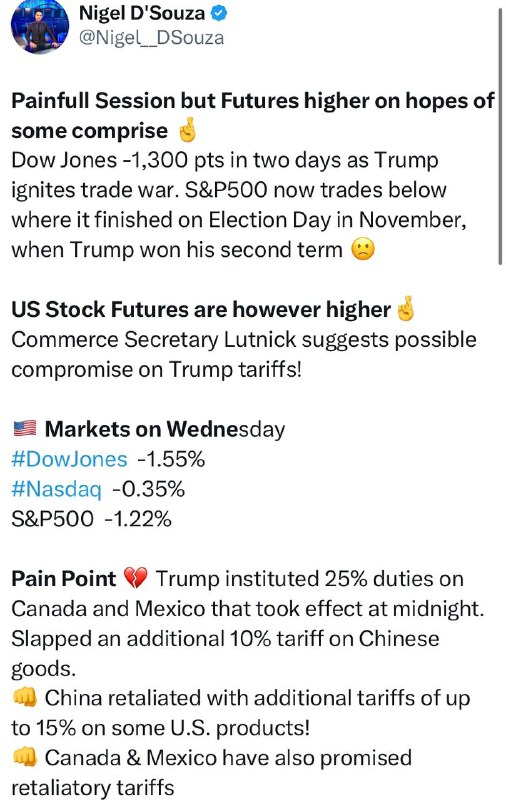This screenshot has width=506, height=800.
Task: Click the sad face emoji after 'second term'
Action: click(x=363, y=250)
